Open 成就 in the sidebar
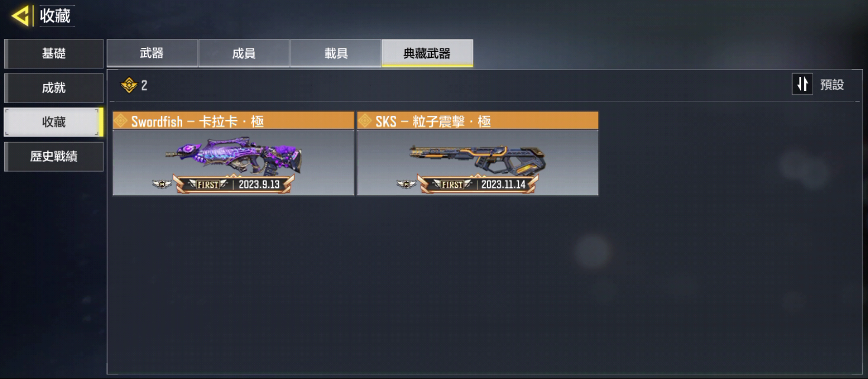 tap(54, 88)
